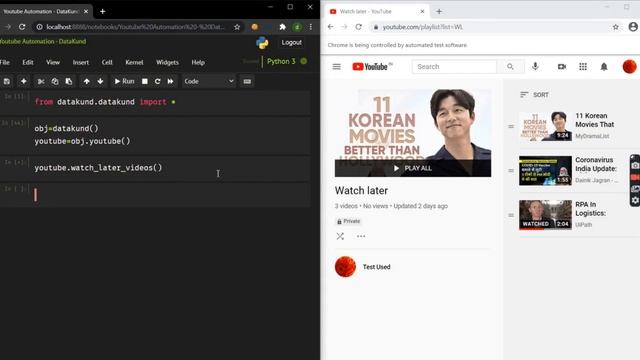Viewport: 640px width, 360px height.
Task: Interrupt the kernel with stop icon
Action: 144,81
